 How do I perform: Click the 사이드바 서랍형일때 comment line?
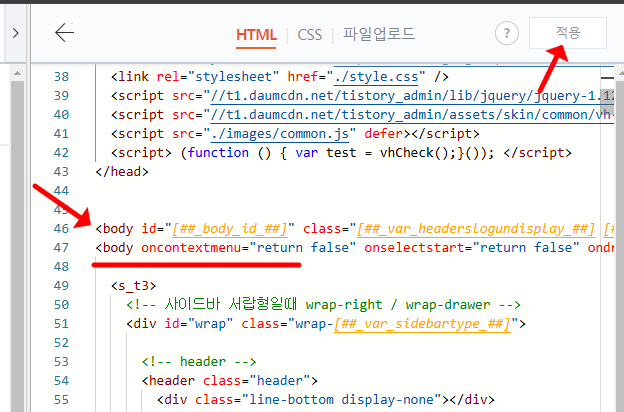tap(323, 305)
